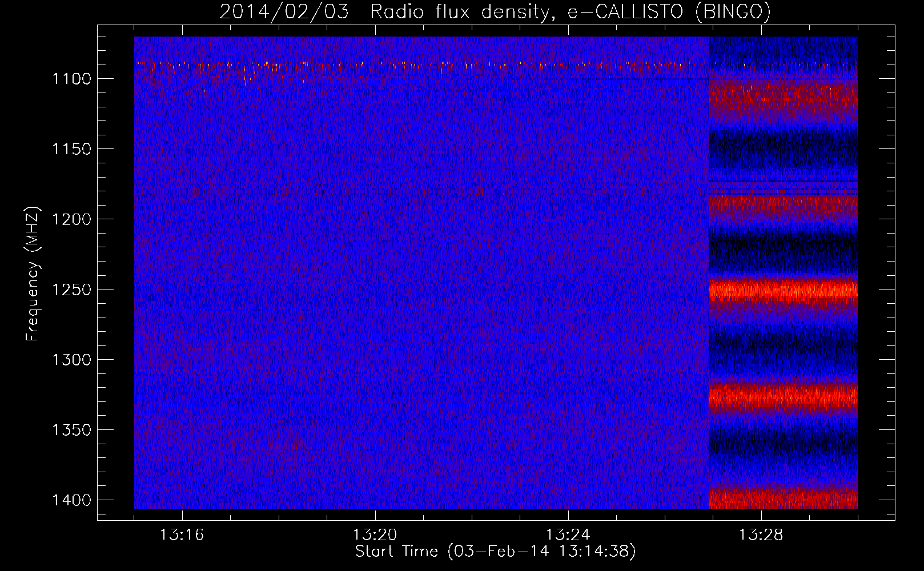Click the 1100 frequency tick label

coord(71,79)
